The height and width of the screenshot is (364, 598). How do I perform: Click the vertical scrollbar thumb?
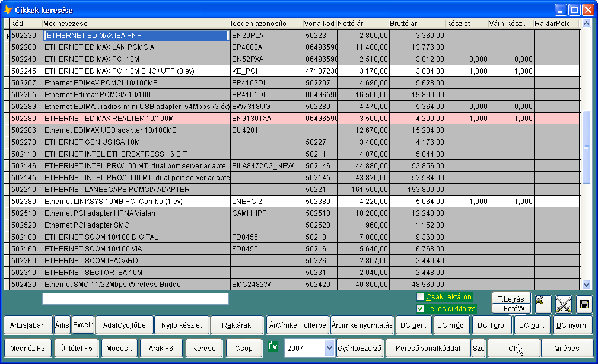point(587,147)
